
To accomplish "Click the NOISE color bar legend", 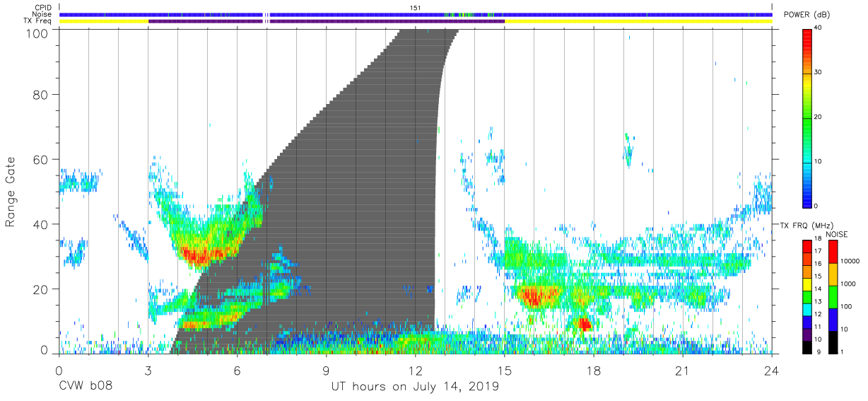I will click(832, 297).
